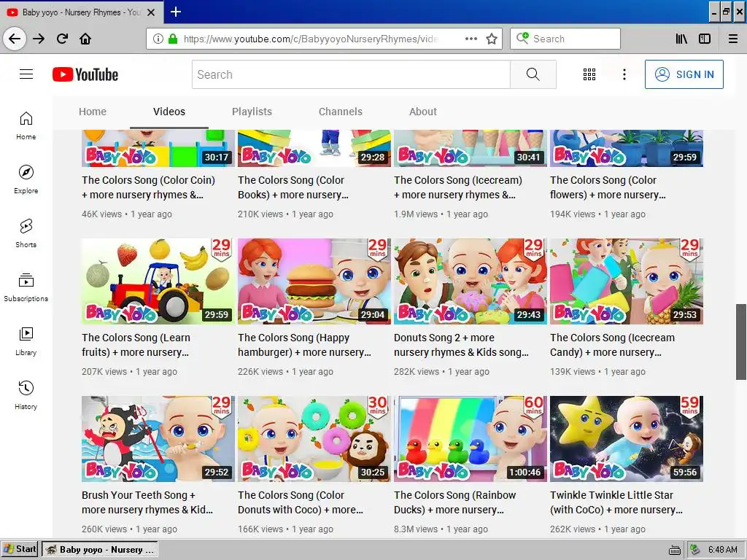Reload the page with the refresh icon
747x560 pixels.
[x=63, y=39]
